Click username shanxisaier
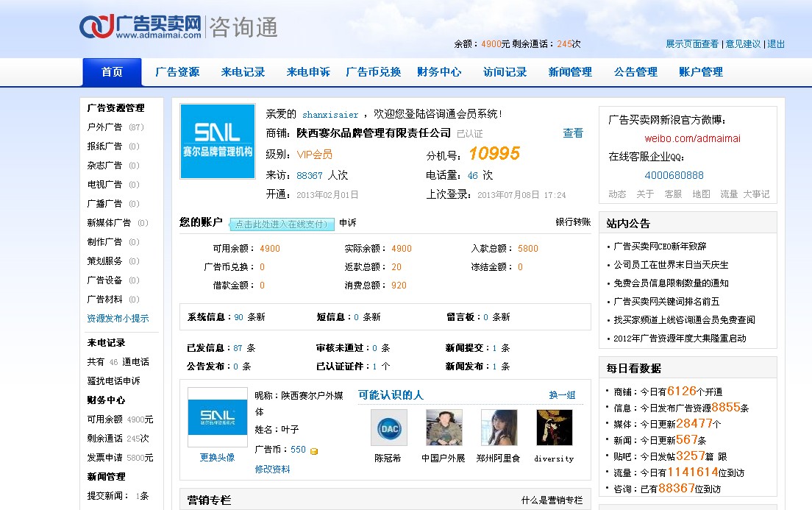 330,115
